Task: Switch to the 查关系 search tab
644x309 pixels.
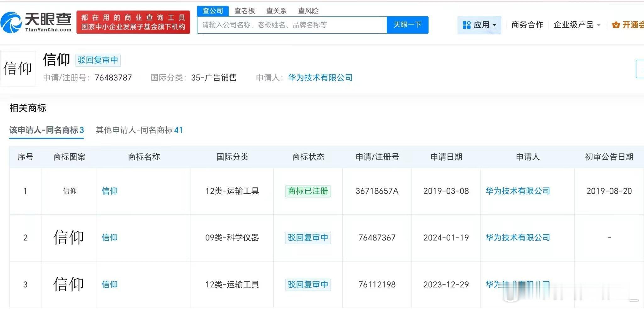Action: [x=276, y=11]
